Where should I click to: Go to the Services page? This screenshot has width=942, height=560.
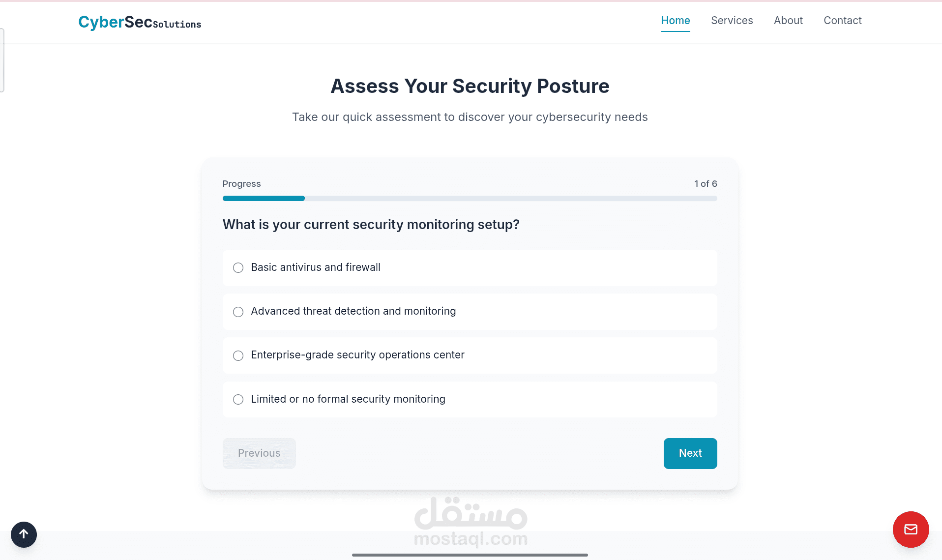(x=732, y=21)
